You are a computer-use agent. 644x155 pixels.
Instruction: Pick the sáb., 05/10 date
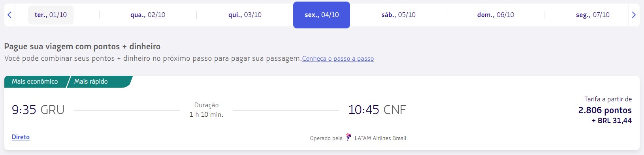point(398,15)
